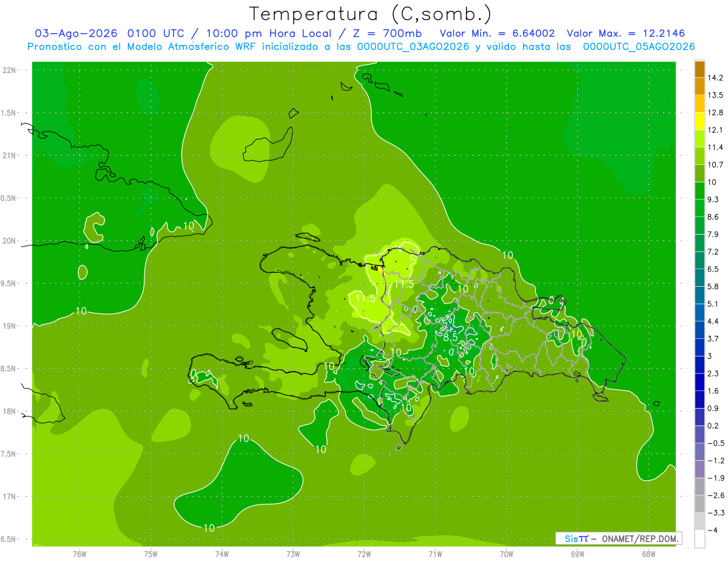Screen dimensions: 728x562
Task: Click the 13.5 colorbar label
Action: [x=716, y=95]
